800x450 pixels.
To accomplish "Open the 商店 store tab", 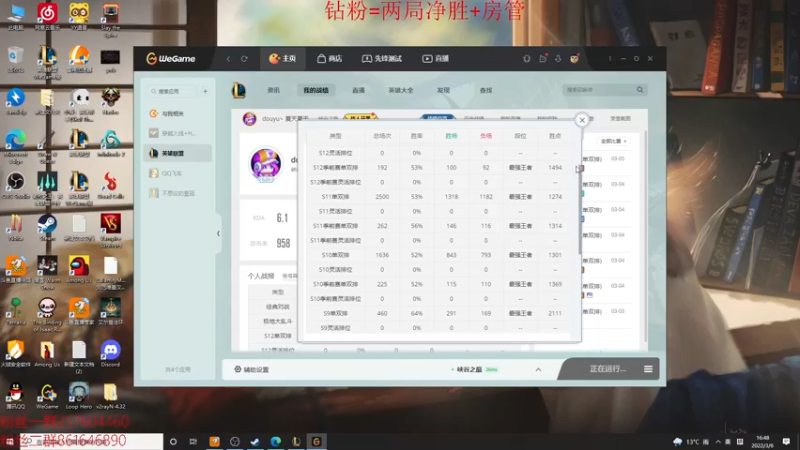I will pos(330,59).
